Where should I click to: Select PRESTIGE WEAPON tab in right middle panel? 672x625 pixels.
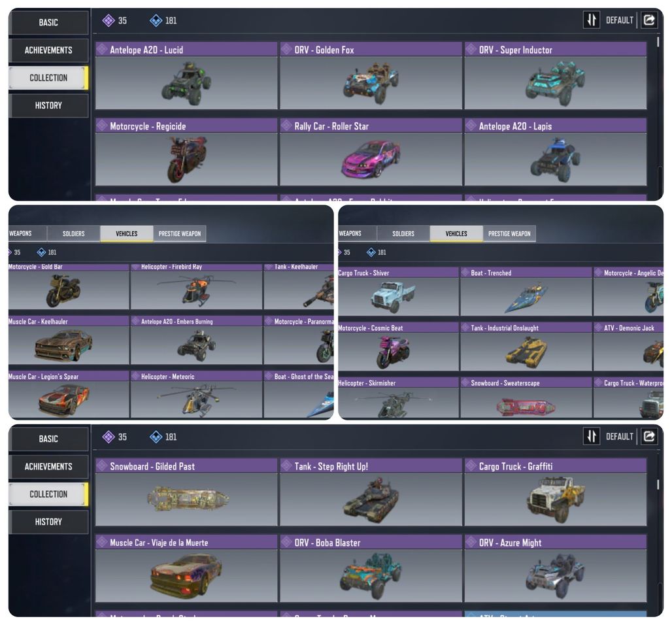tap(509, 233)
